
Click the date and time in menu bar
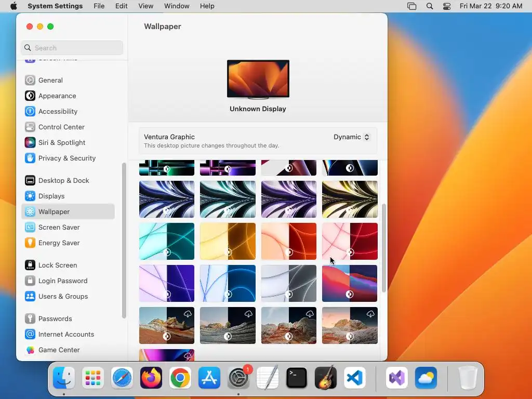(x=490, y=6)
